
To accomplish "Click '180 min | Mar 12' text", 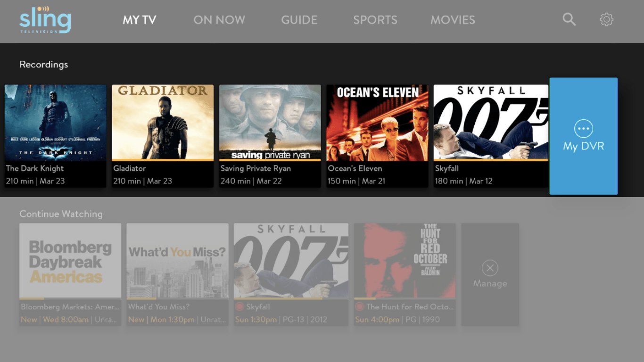I will 464,181.
